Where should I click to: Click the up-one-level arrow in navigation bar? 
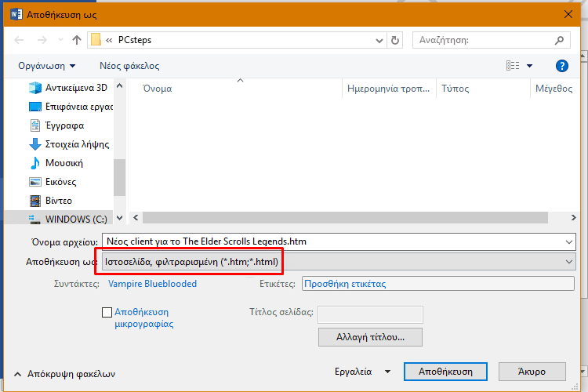coord(77,40)
